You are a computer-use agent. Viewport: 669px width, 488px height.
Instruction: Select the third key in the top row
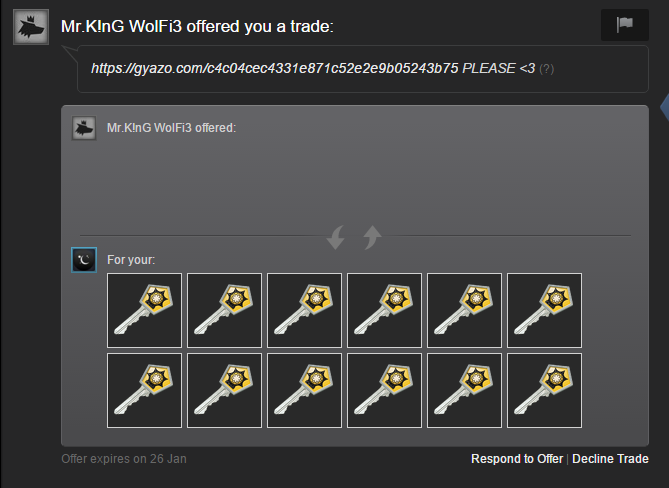(x=304, y=311)
